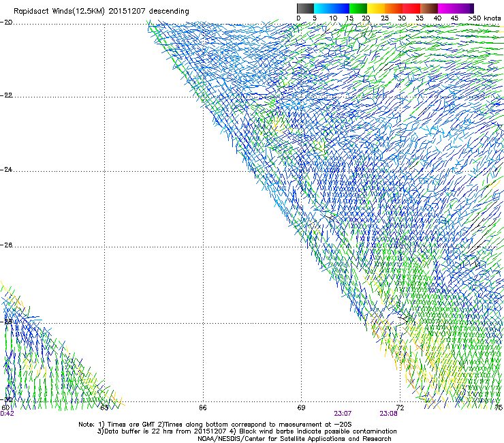The image size is (504, 443).
Task: Click the green 15-20 knots legend swatch
Action: [358, 8]
